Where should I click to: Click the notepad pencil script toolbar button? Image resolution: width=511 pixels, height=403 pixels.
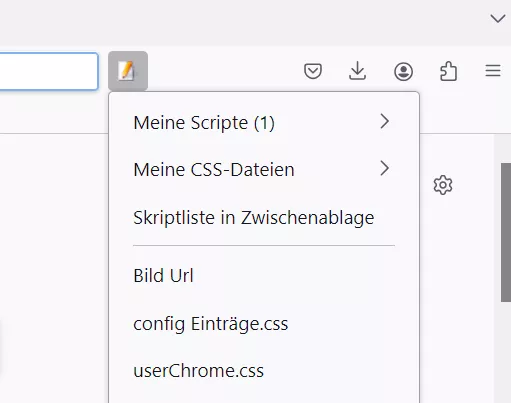[x=128, y=71]
